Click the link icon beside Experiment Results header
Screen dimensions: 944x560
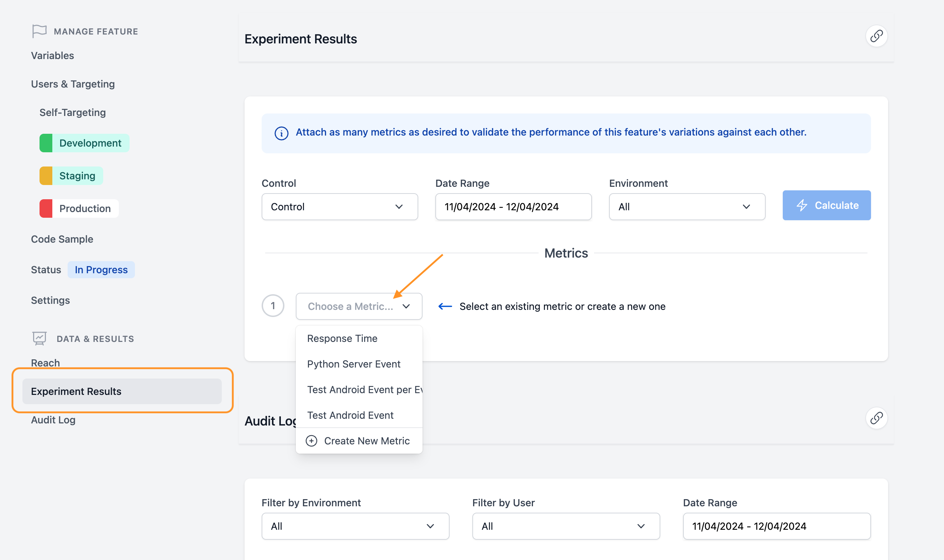pos(876,35)
